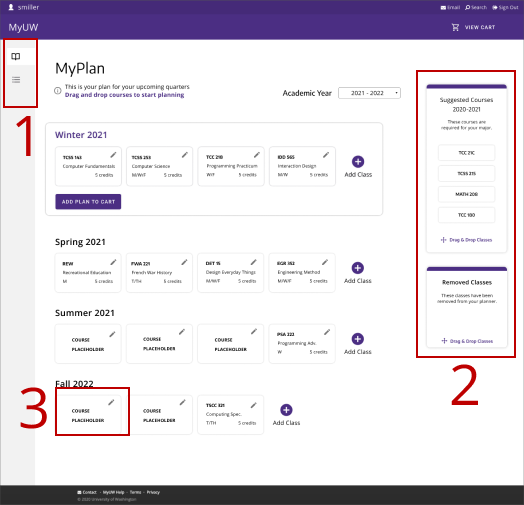This screenshot has width=524, height=505.
Task: Click the first Fall 2022 course placeholder
Action: point(88,415)
